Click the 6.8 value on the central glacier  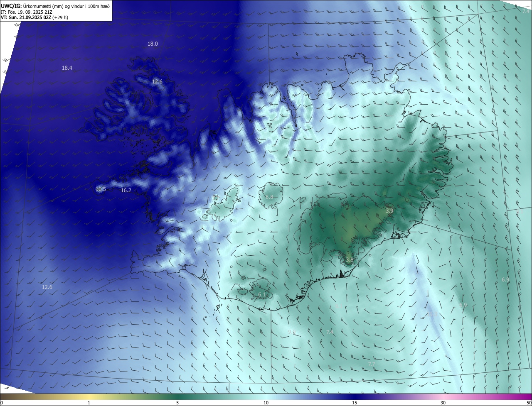click(269, 197)
